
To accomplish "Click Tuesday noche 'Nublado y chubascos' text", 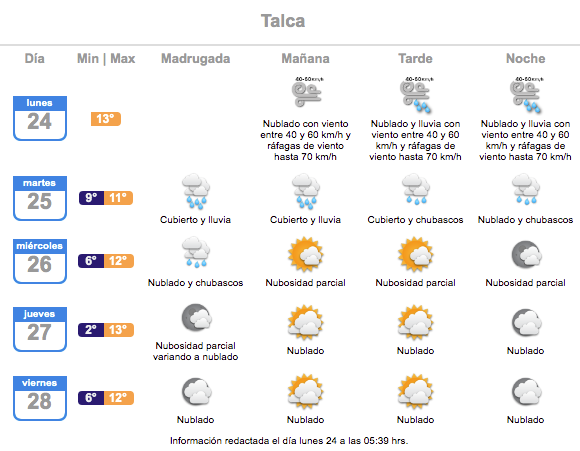I will tap(525, 220).
